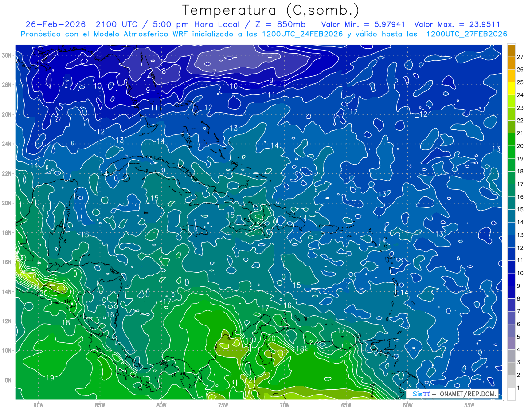The height and width of the screenshot is (411, 532).
Task: Pick the white bottom segment of color scale
Action: (511, 394)
